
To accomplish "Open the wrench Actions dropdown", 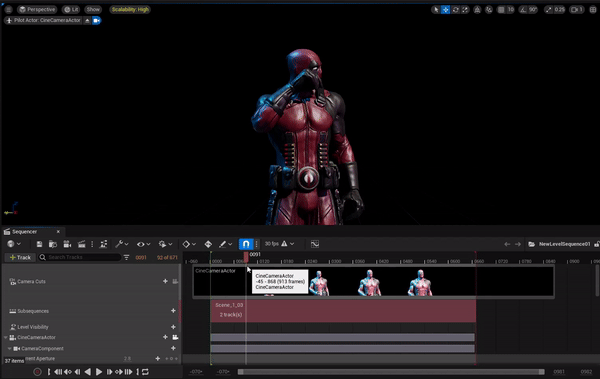I will 122,244.
